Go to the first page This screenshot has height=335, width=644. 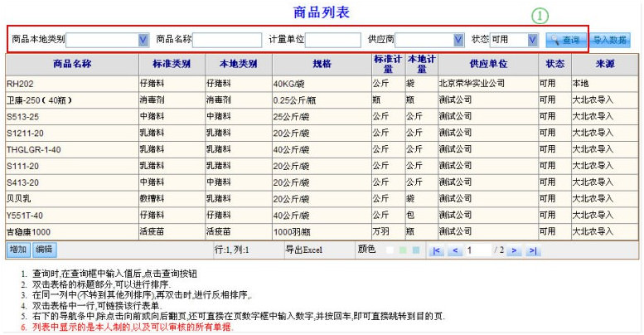(x=436, y=250)
